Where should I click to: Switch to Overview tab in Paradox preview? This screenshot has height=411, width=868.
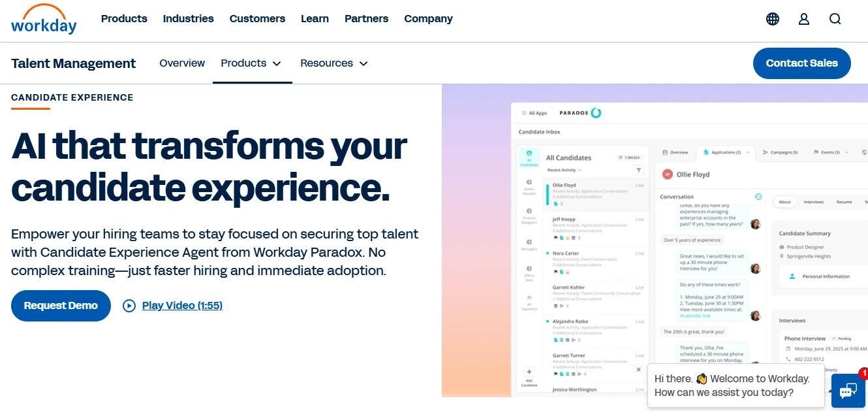tap(675, 152)
